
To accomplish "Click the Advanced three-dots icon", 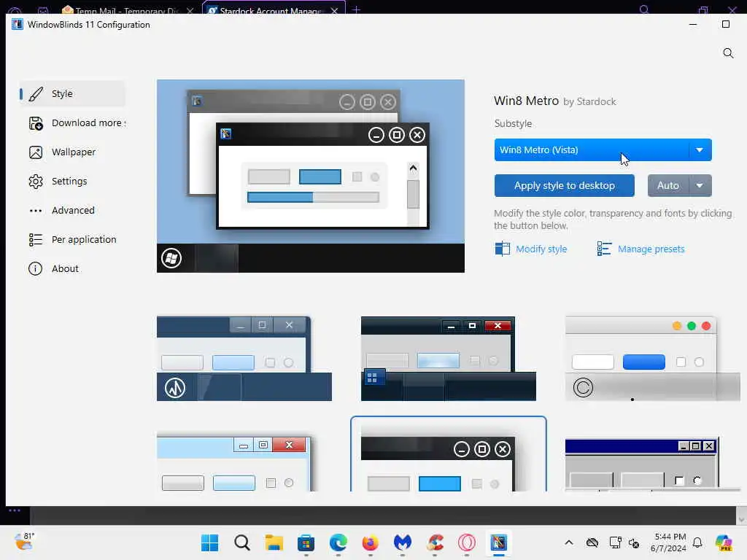I will pyautogui.click(x=36, y=211).
